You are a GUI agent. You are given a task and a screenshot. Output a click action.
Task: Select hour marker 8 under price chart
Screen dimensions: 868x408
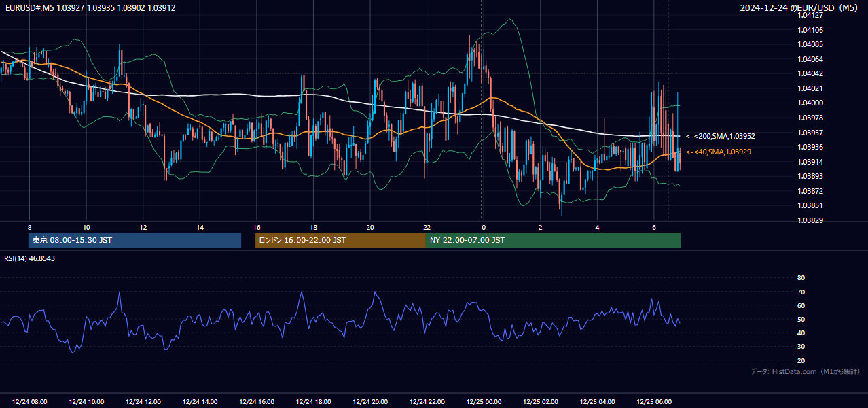click(29, 227)
